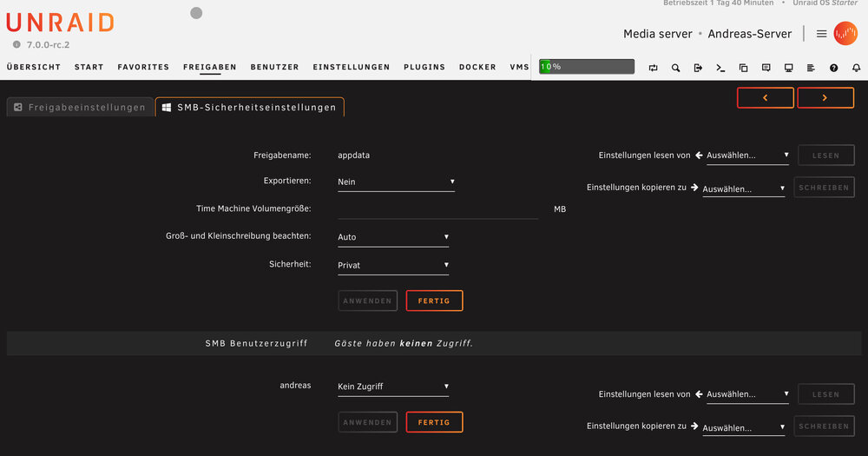Click lower ANWENDEN button under andreas
868x456 pixels.
click(x=367, y=422)
